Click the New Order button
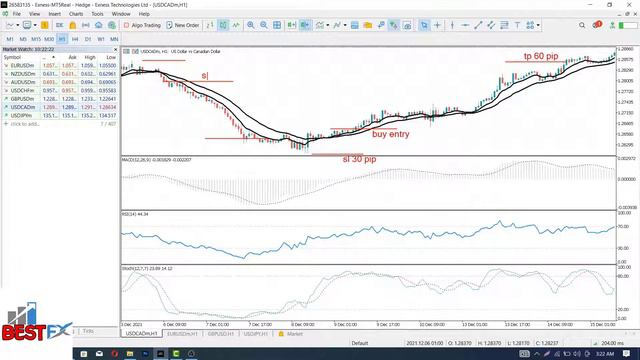Screen dimensions: 640x360 (183, 25)
